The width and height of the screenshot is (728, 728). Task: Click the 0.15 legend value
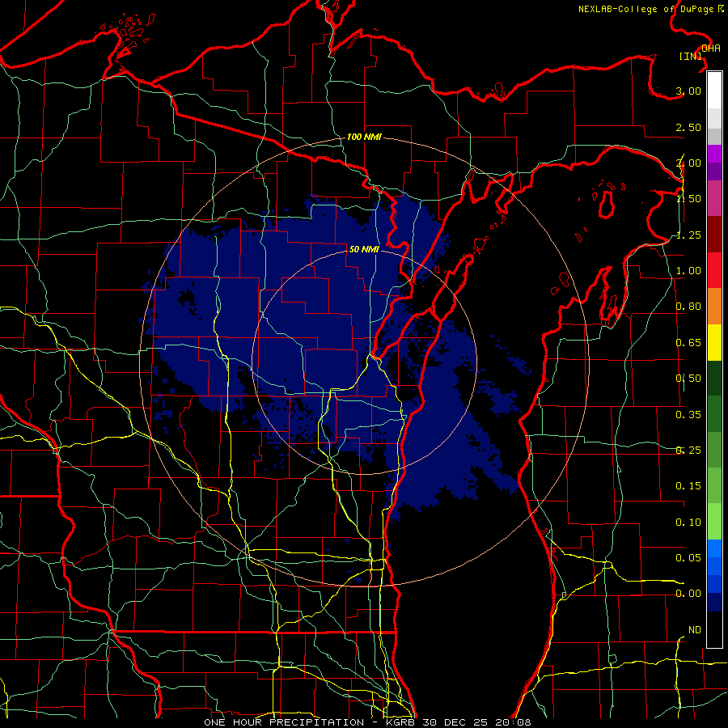688,486
